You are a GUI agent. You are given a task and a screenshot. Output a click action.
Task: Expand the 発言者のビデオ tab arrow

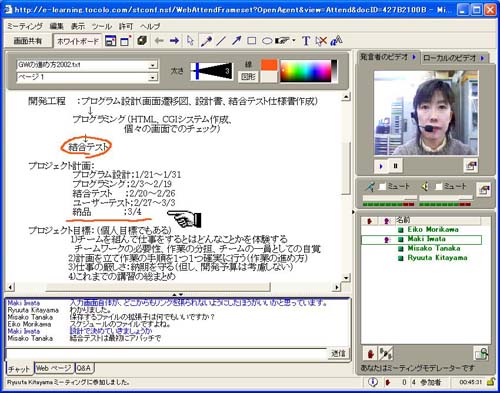[414, 57]
